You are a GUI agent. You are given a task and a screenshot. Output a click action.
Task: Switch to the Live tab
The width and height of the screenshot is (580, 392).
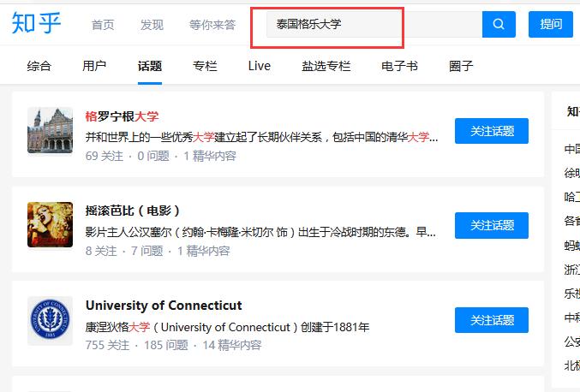click(x=260, y=66)
